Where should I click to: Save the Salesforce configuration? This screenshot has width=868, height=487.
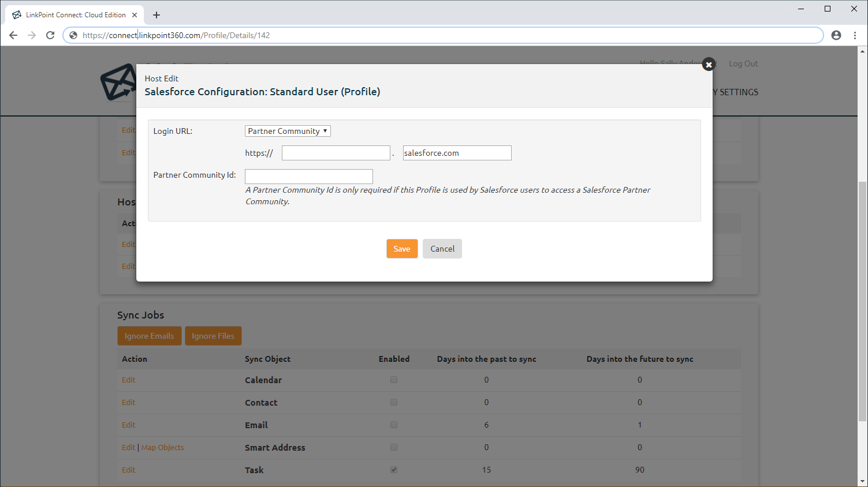tap(402, 249)
